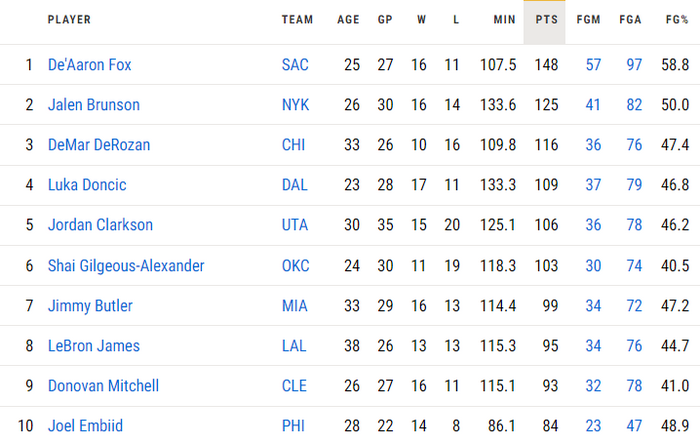Click DeMar DeRozan player name
This screenshot has width=700, height=445.
(99, 145)
